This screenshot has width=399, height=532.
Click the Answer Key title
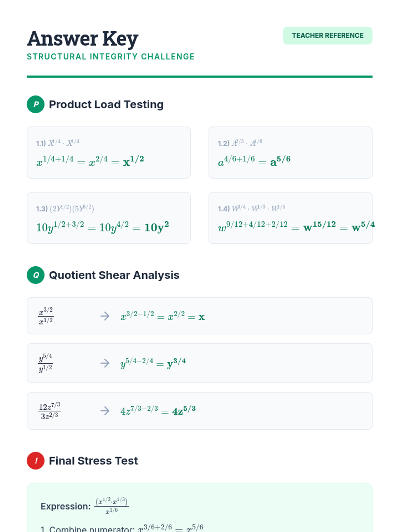[x=83, y=39]
